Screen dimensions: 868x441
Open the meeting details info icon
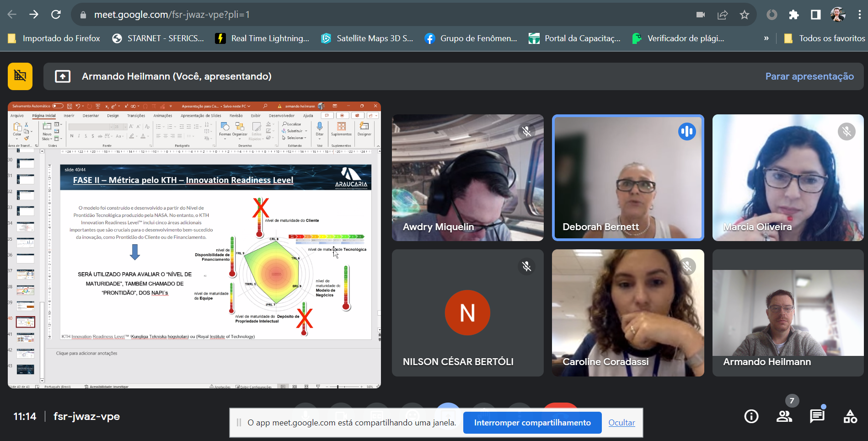[751, 416]
